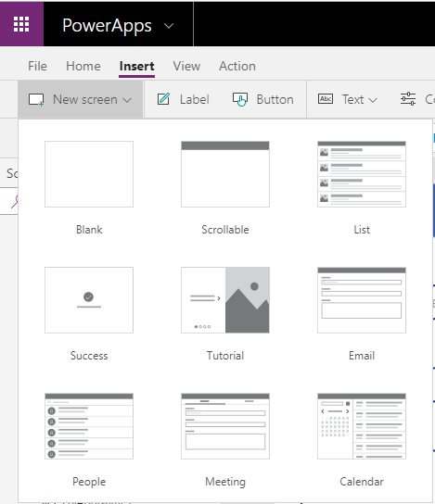Add the Calendar screen thumbnail

pyautogui.click(x=362, y=426)
